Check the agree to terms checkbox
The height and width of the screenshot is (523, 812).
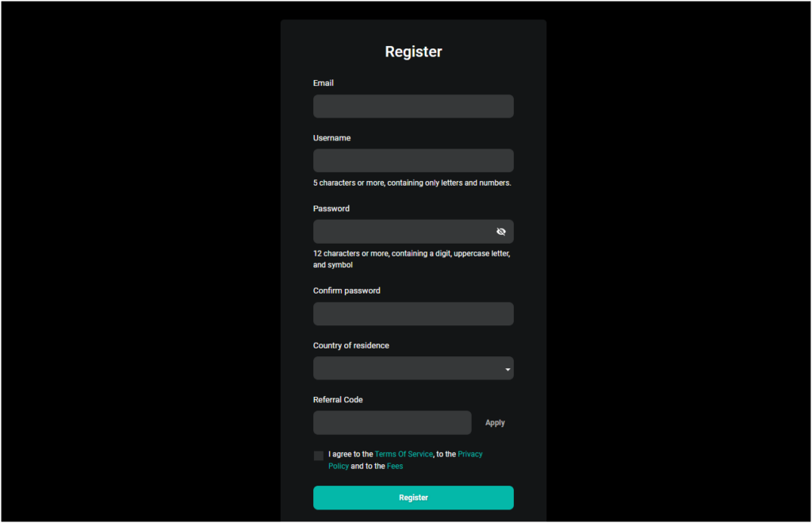[319, 456]
